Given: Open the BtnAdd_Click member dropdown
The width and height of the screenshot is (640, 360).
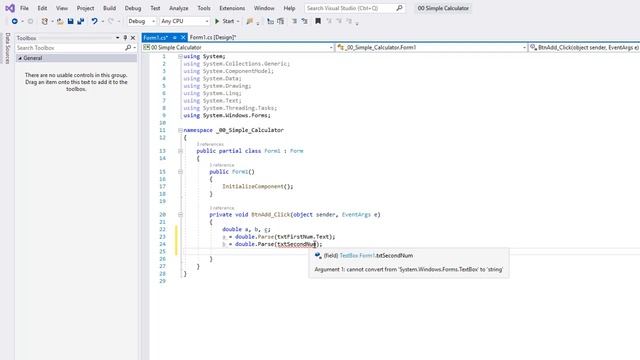Looking at the screenshot, I should [x=584, y=48].
